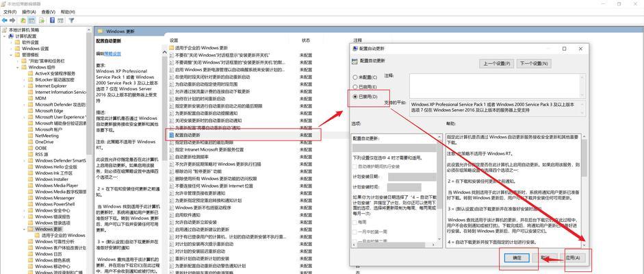Image resolution: width=644 pixels, height=274 pixels.
Task: Open the 操作(A) menu
Action: (x=29, y=12)
